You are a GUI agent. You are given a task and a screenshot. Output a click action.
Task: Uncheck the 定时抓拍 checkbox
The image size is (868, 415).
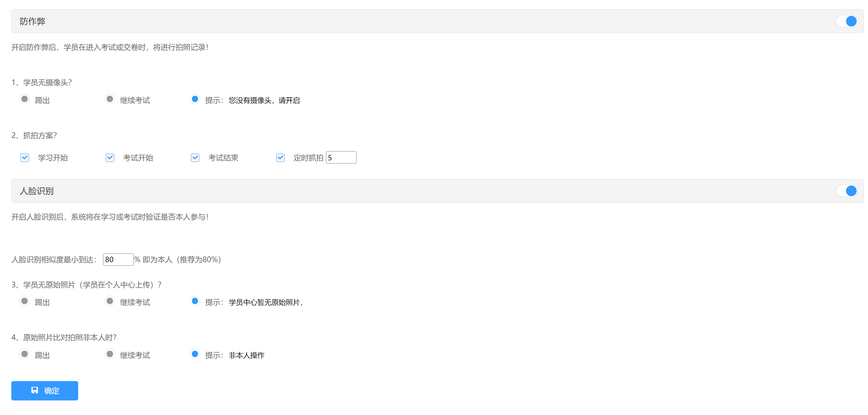click(x=280, y=158)
